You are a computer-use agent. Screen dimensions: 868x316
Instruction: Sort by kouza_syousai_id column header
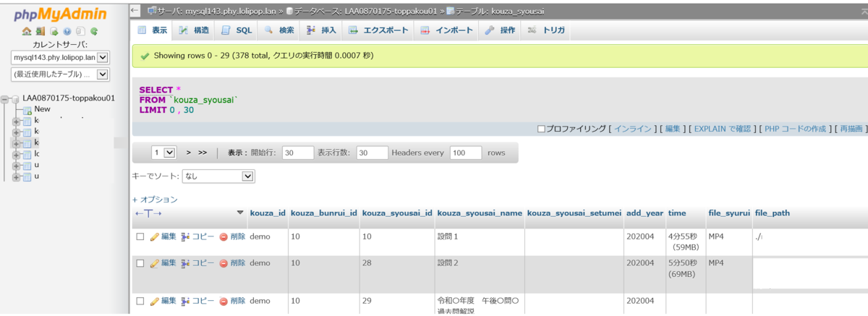[397, 213]
